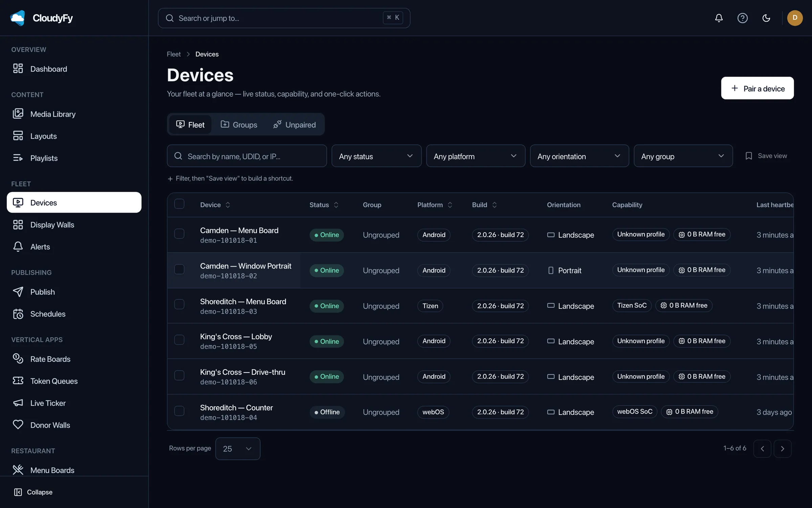The height and width of the screenshot is (508, 812).
Task: Focus the global Search or jump to field
Action: point(284,18)
